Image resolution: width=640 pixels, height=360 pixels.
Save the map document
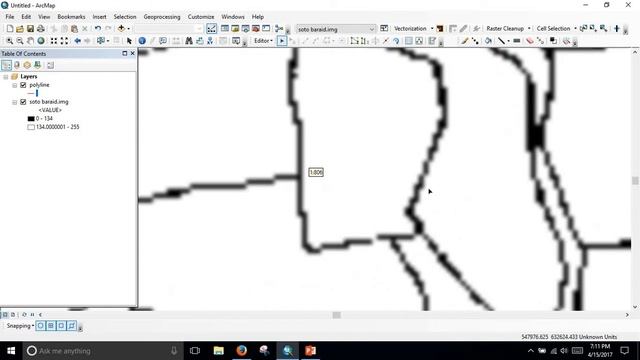30,29
